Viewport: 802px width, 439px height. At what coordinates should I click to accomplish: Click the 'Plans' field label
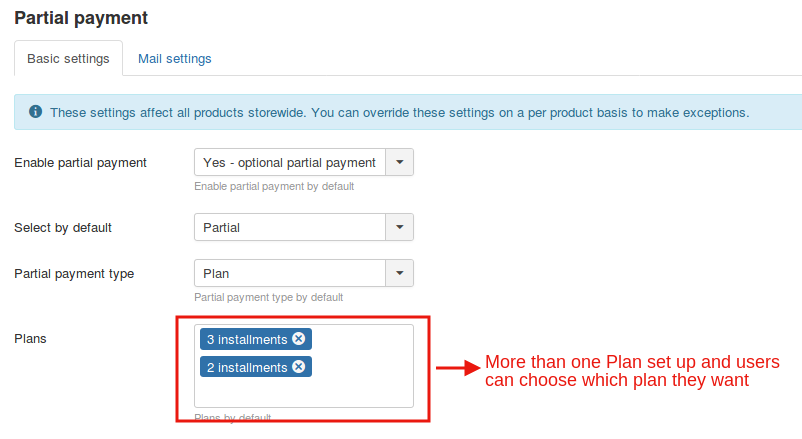tap(30, 338)
